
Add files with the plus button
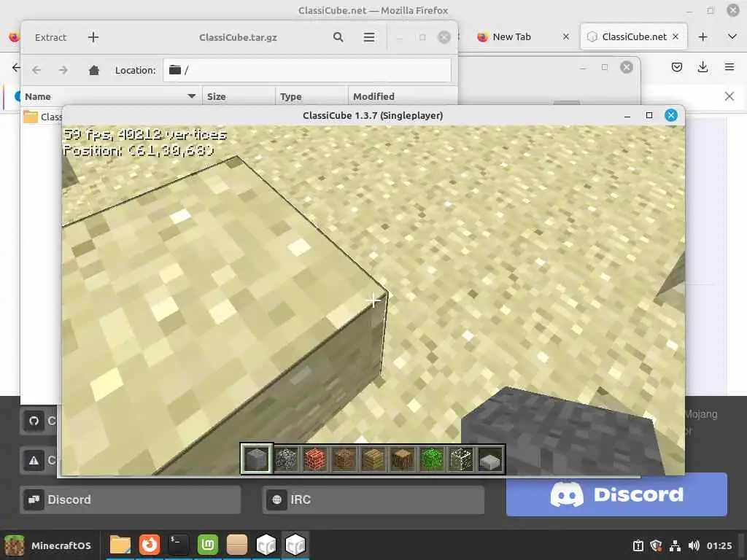[93, 37]
